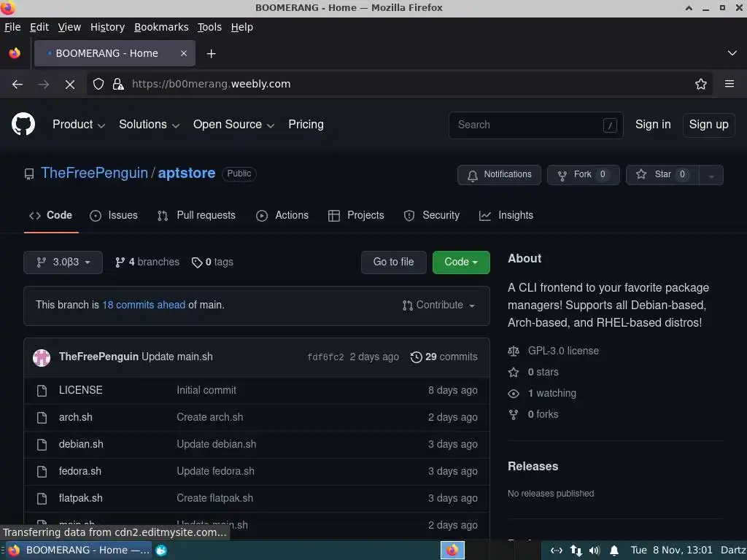The height and width of the screenshot is (560, 747).
Task: Expand the Contribute dropdown
Action: (438, 306)
